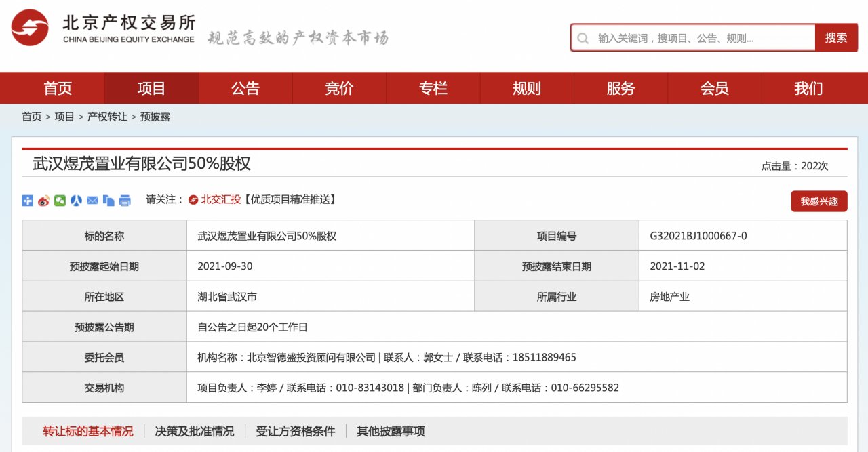Navigate to the 竞价 menu
The width and height of the screenshot is (868, 452).
pyautogui.click(x=339, y=88)
